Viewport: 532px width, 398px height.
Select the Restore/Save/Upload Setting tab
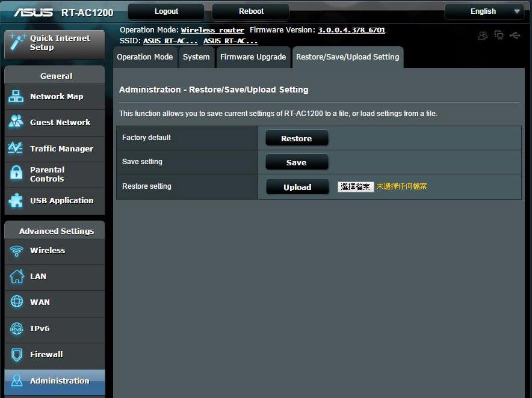(348, 57)
